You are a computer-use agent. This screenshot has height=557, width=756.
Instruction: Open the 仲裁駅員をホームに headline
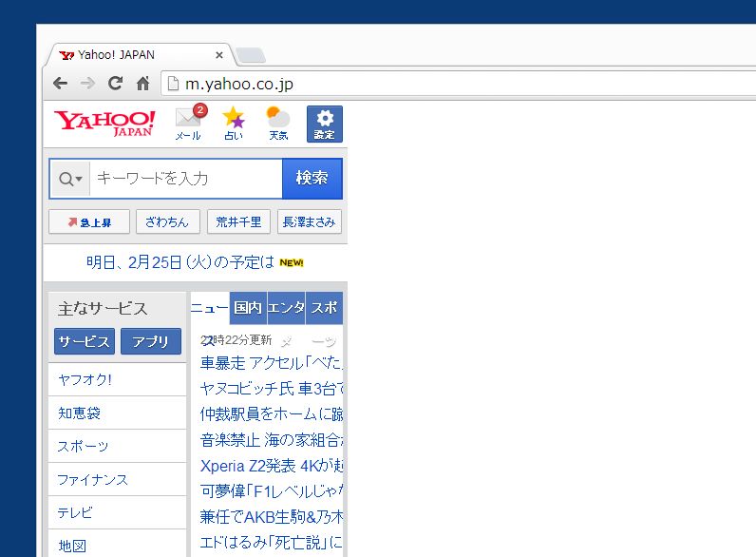point(271,414)
